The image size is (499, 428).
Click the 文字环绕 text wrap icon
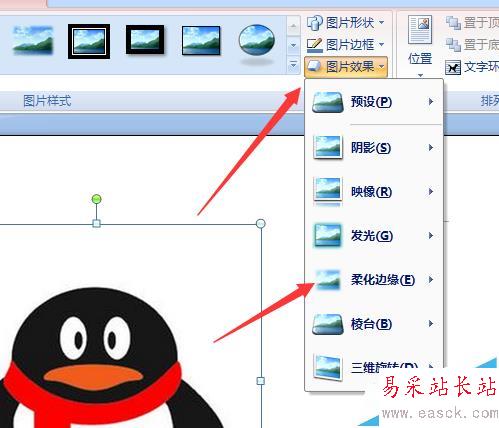tap(453, 67)
